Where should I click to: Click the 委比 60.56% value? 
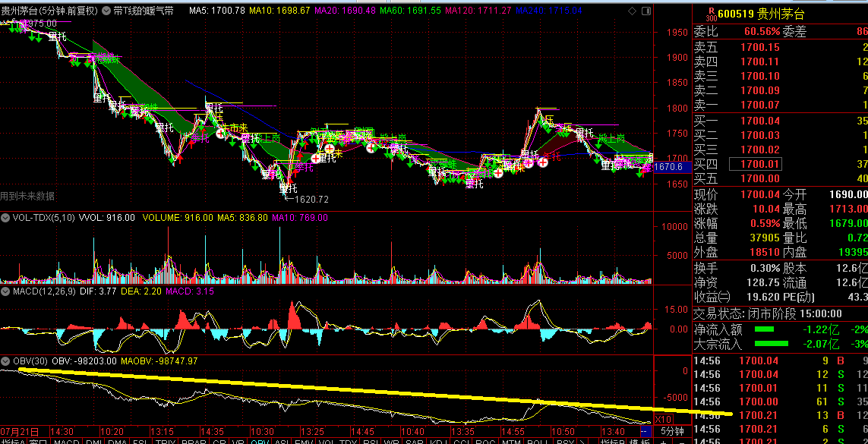click(762, 32)
